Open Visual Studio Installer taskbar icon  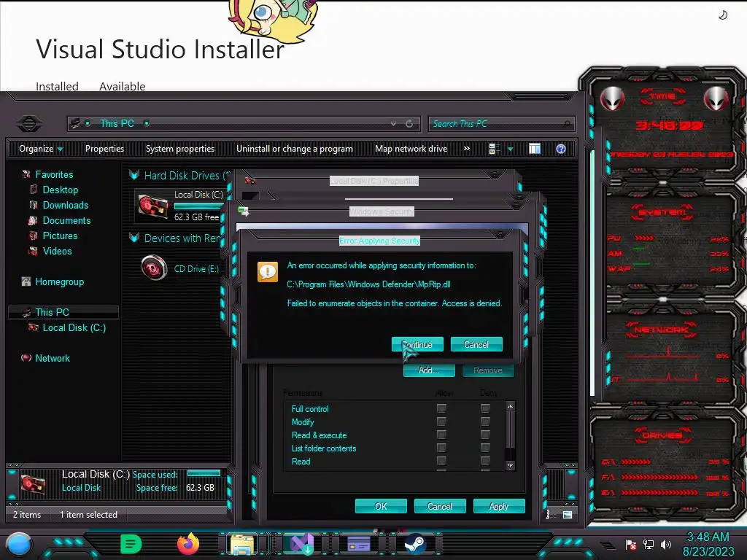point(301,544)
